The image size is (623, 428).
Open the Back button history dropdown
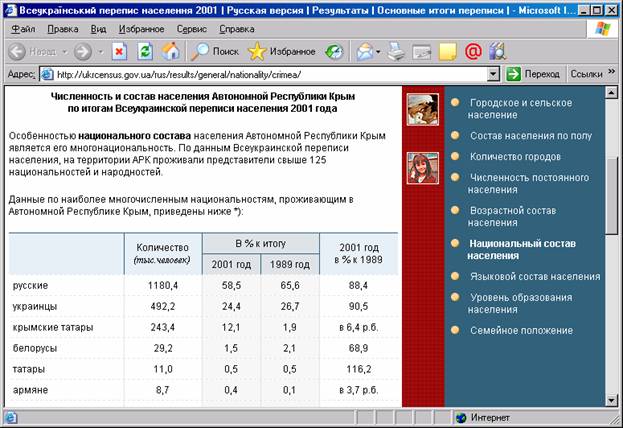coord(63,51)
